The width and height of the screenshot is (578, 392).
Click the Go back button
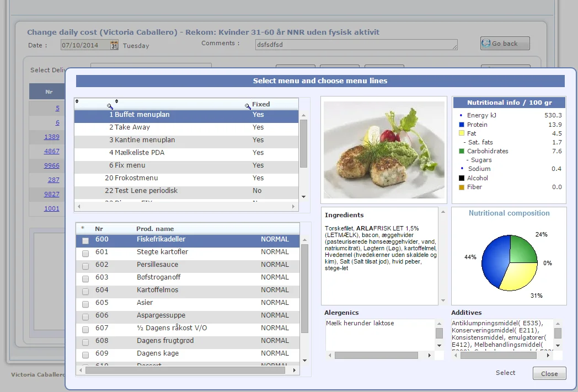tap(505, 44)
